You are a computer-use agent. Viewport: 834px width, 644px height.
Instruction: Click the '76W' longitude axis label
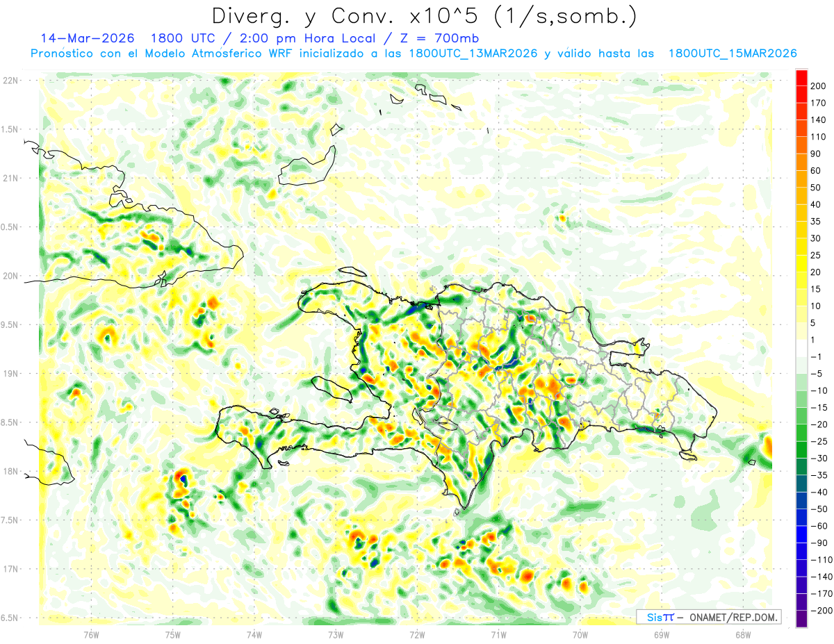(92, 634)
